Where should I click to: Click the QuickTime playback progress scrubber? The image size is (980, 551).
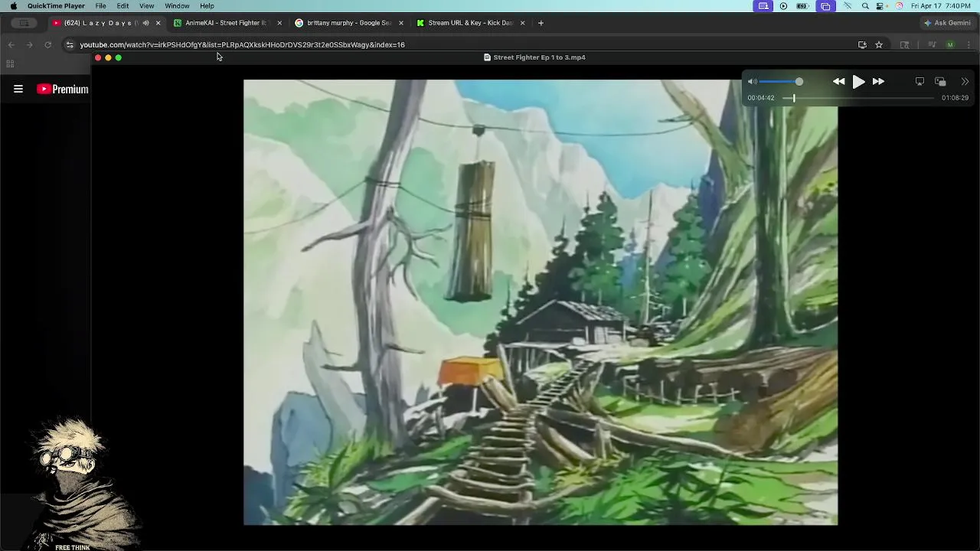click(x=794, y=98)
